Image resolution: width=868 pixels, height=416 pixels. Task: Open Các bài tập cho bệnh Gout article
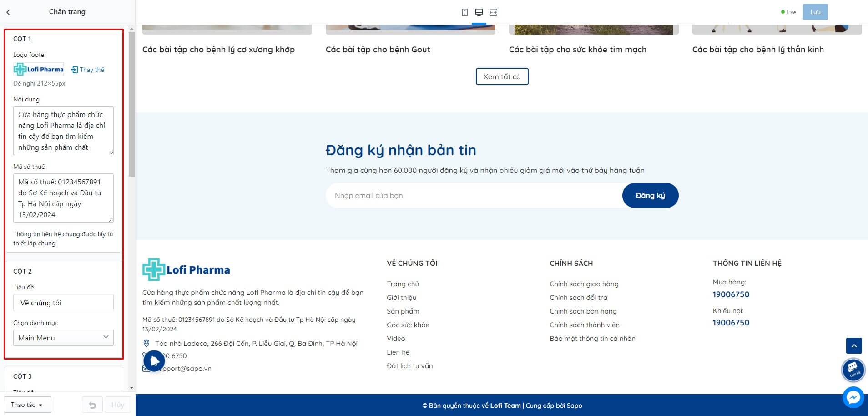(378, 50)
